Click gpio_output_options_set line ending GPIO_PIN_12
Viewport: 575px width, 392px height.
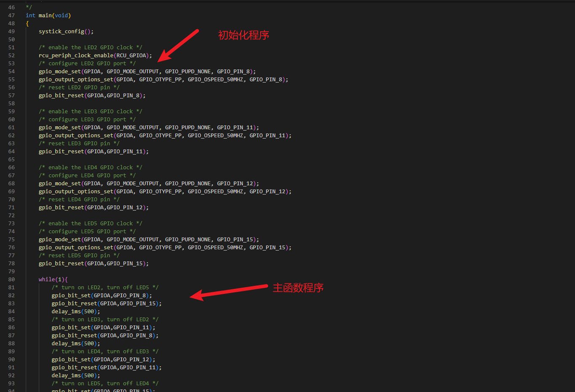(x=165, y=192)
